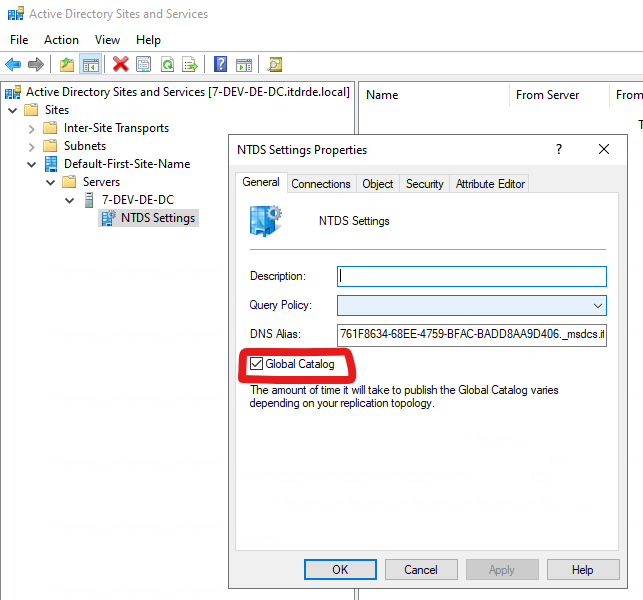This screenshot has width=643, height=600.
Task: Collapse the Sites tree node
Action: pyautogui.click(x=13, y=110)
